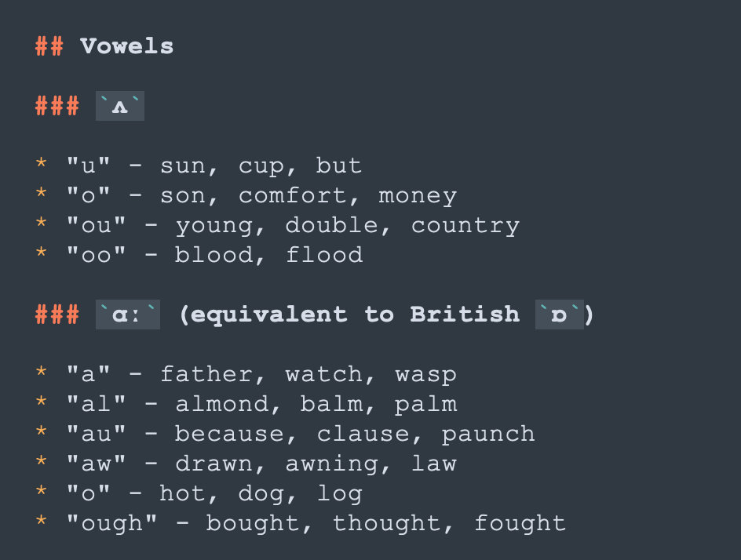Click the word "almond"

click(x=221, y=405)
